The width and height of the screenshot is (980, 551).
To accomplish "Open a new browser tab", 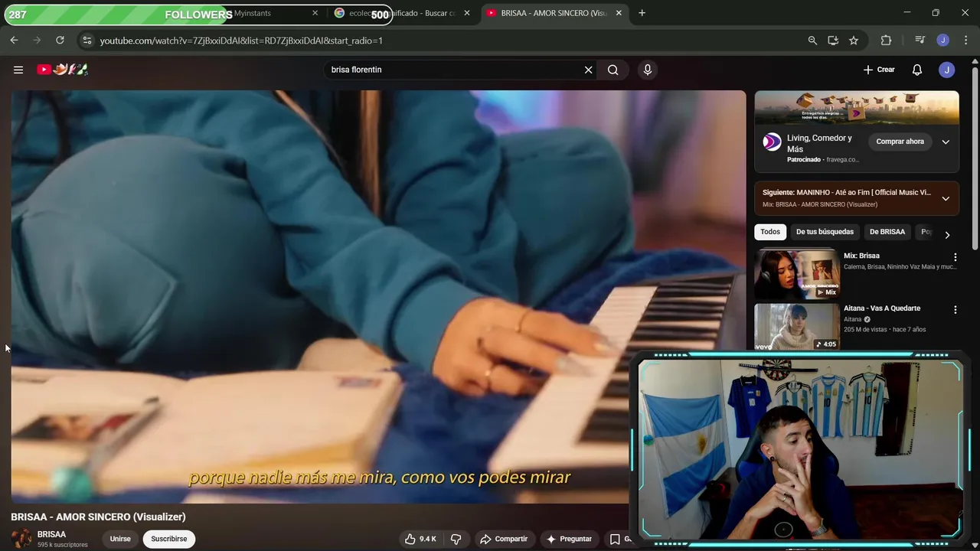I will point(642,13).
